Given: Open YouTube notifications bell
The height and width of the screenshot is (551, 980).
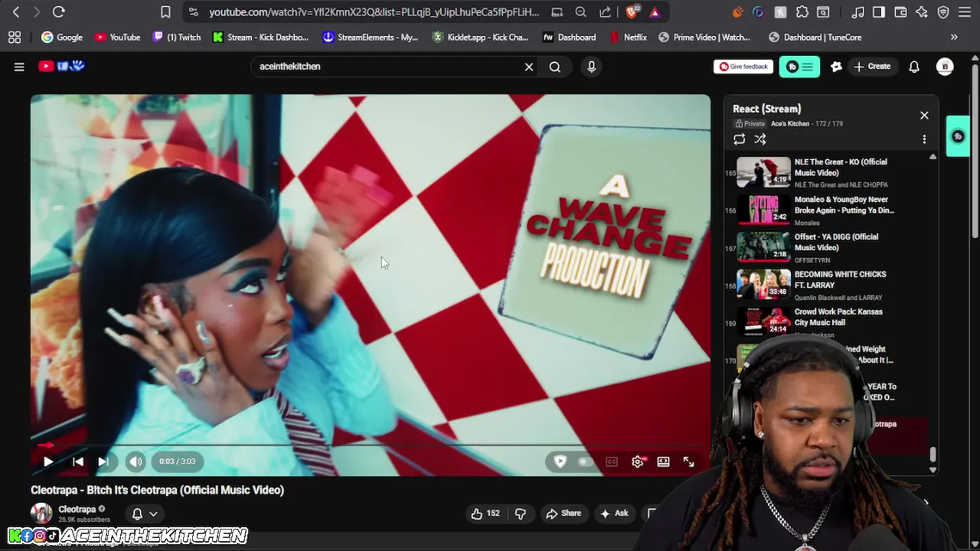Looking at the screenshot, I should point(914,67).
